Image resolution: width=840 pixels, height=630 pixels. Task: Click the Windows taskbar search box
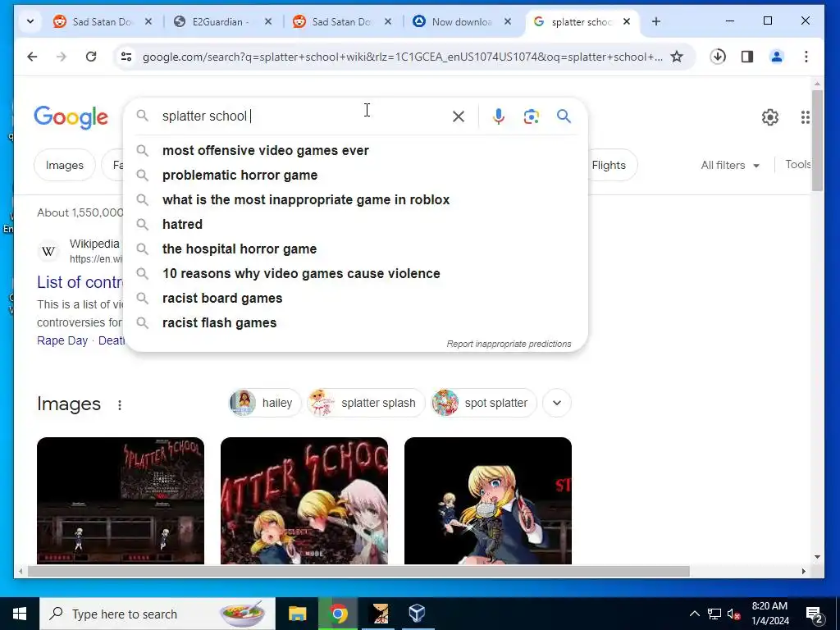157,614
